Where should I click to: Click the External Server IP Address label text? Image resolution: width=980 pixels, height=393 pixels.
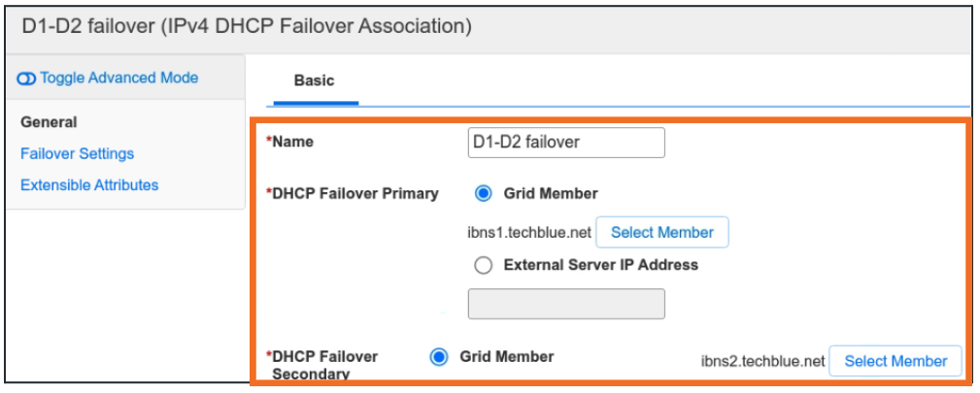(600, 264)
